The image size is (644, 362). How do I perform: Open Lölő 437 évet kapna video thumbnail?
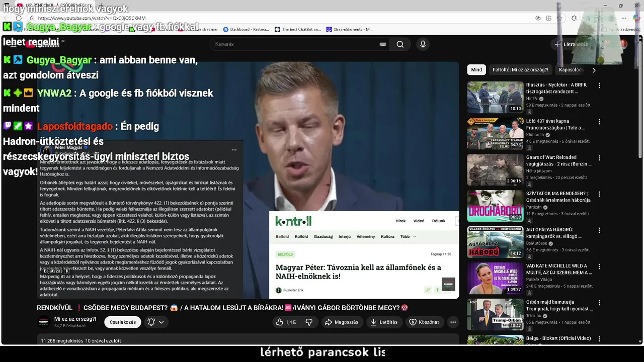pos(495,134)
